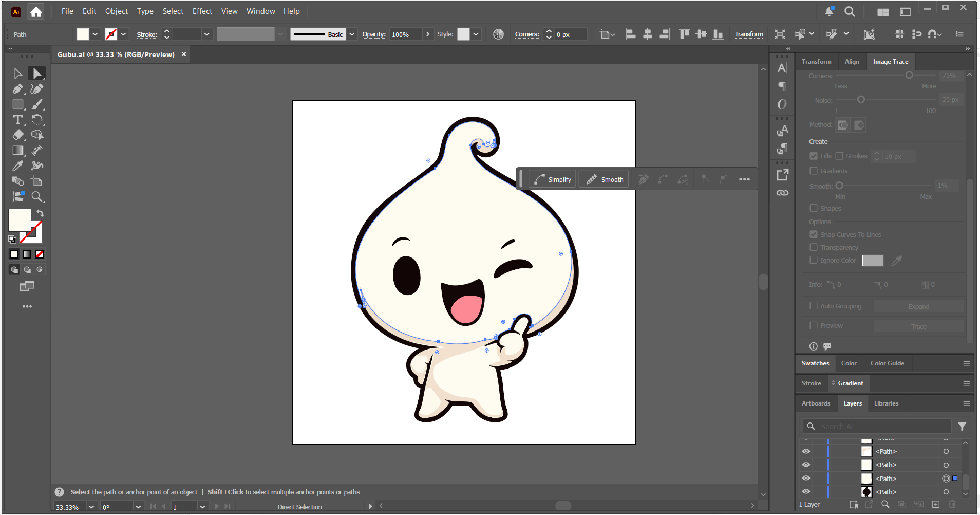Open the Character panel icon

(x=782, y=68)
